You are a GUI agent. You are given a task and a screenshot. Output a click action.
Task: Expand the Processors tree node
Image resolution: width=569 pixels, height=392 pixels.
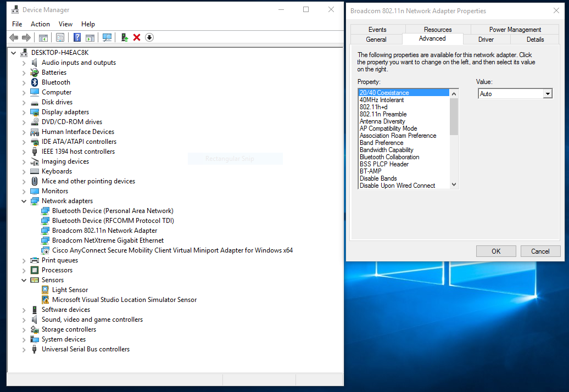(x=24, y=270)
